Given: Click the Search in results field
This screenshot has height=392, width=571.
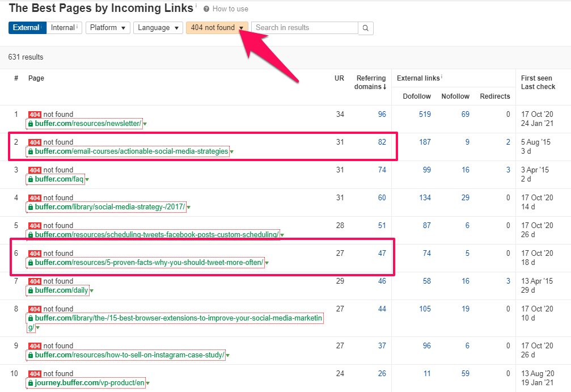Looking at the screenshot, I should point(304,28).
